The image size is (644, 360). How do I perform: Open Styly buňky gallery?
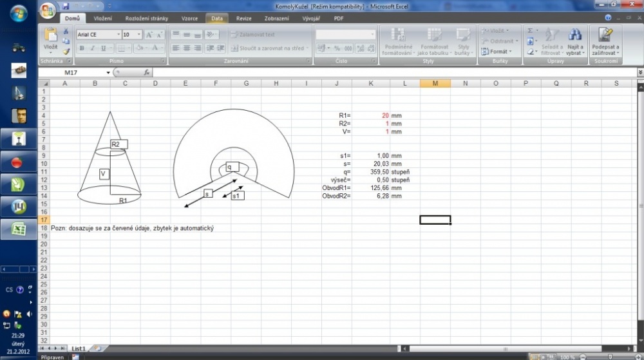[x=464, y=41]
